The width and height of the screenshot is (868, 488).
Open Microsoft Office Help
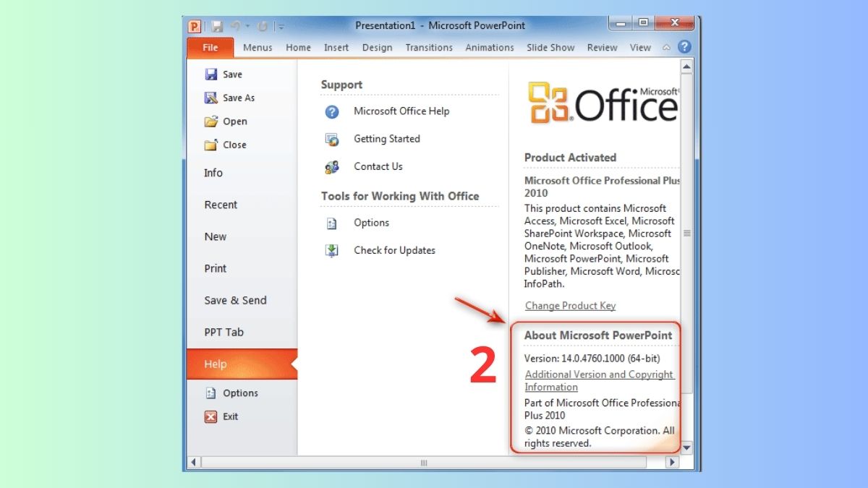point(401,111)
